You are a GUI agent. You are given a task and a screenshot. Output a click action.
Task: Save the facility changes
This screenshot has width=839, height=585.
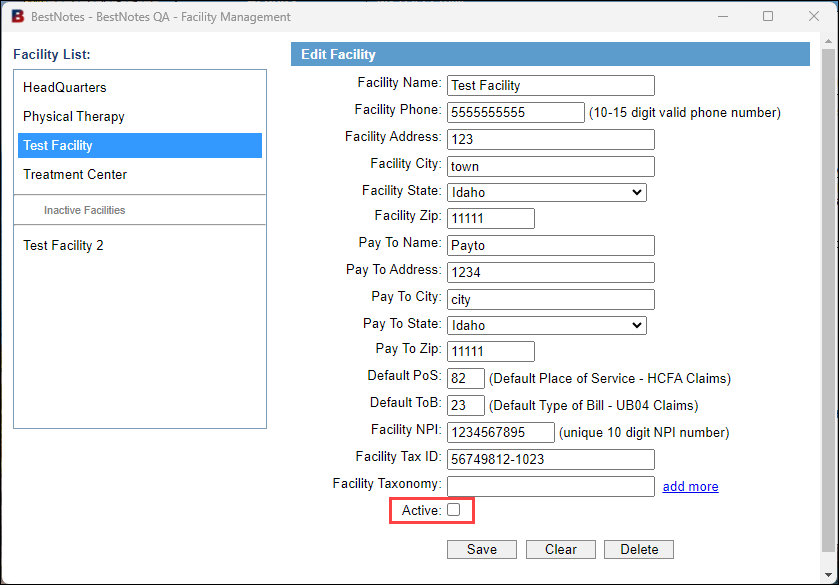pos(482,550)
